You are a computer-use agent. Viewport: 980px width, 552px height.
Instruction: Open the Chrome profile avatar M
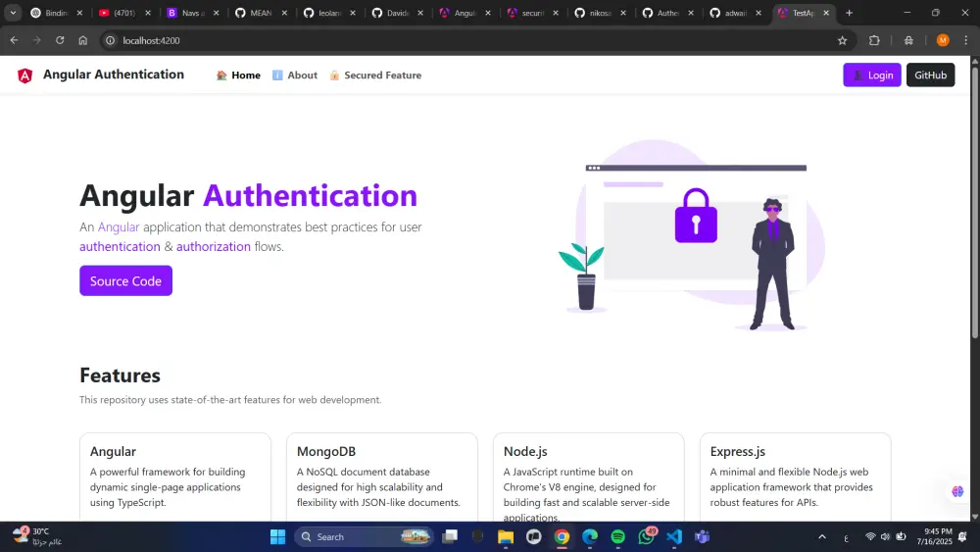click(943, 40)
